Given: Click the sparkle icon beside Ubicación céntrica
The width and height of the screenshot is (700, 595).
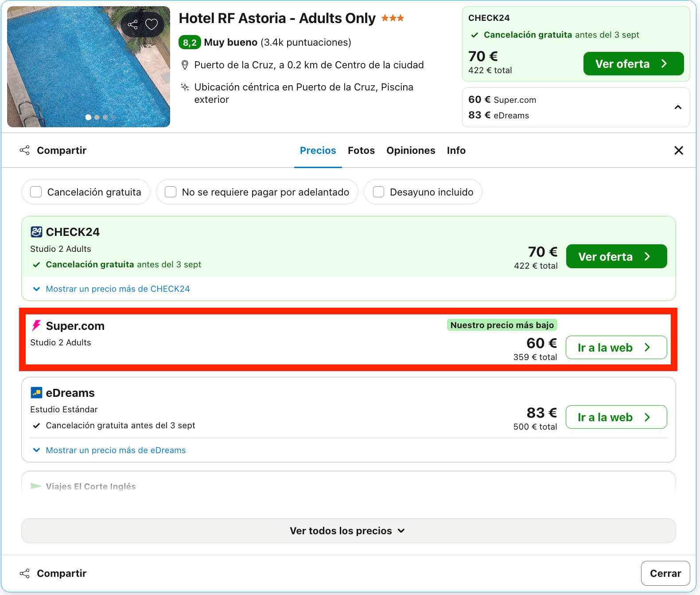Looking at the screenshot, I should coord(185,87).
